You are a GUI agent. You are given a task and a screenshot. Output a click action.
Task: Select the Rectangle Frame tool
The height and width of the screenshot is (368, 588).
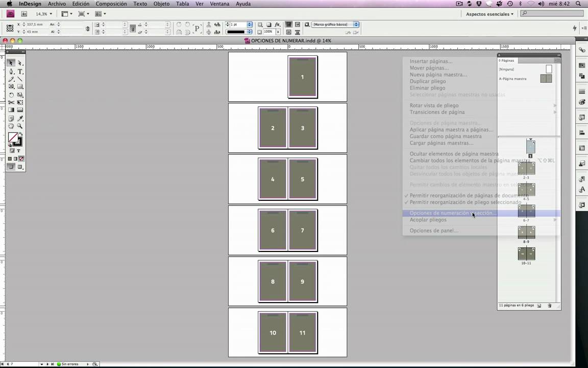tap(11, 86)
